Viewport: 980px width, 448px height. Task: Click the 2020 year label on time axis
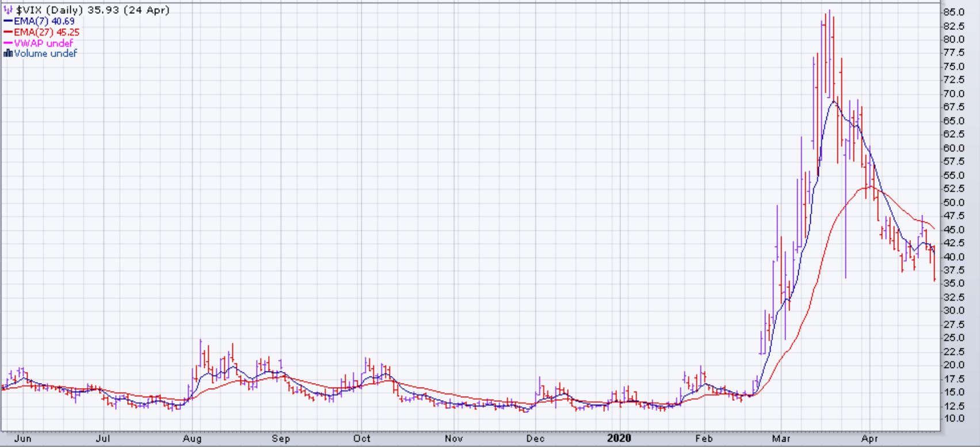pos(619,439)
